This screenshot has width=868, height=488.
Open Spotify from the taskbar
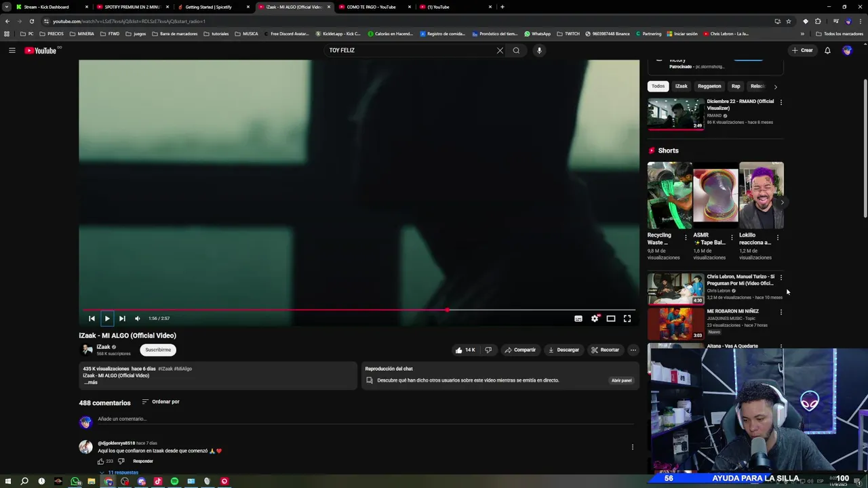[174, 481]
